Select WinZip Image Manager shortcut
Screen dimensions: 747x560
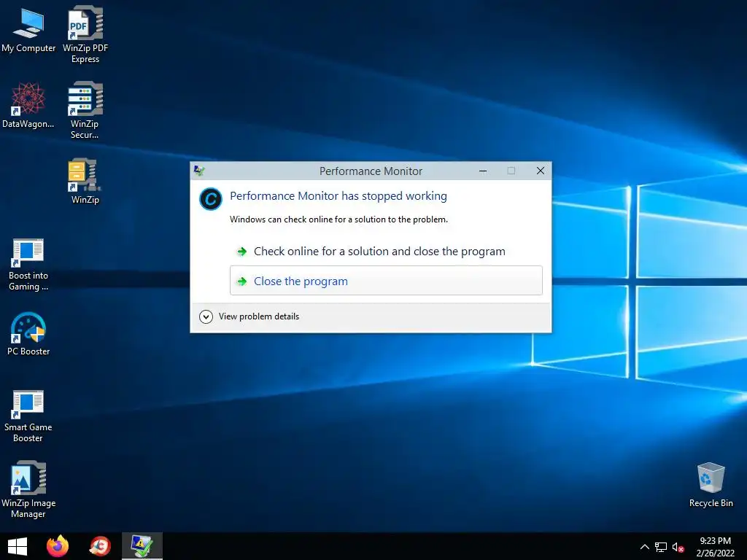(x=28, y=489)
